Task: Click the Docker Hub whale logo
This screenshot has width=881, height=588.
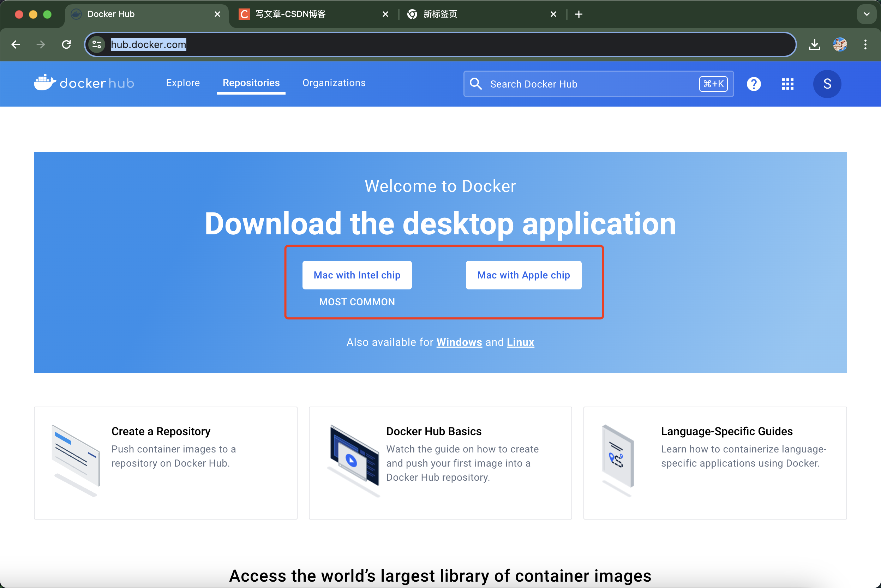Action: coord(84,83)
